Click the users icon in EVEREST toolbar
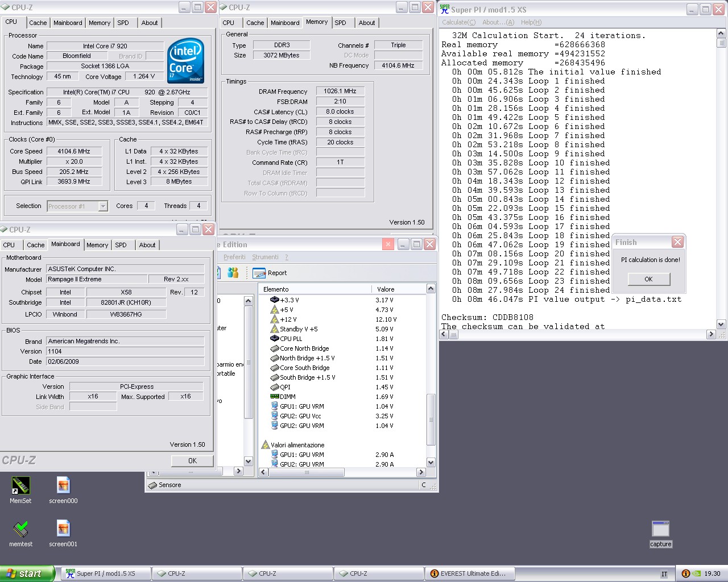 233,273
